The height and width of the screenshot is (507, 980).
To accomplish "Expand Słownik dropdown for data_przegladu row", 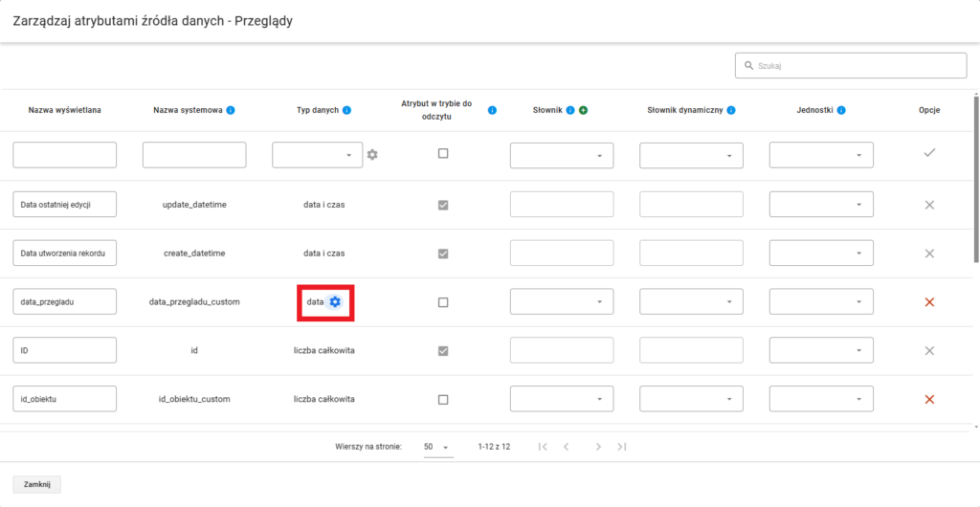I will 562,302.
